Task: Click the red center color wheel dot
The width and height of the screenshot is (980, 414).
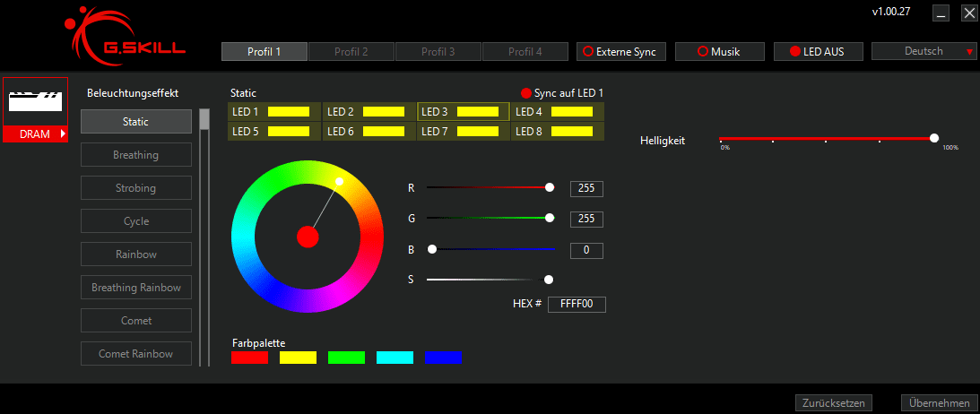Action: pyautogui.click(x=308, y=237)
